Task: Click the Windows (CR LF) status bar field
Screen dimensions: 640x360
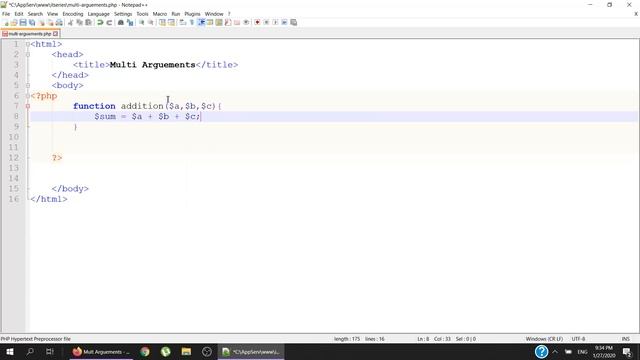Action: tap(544, 339)
